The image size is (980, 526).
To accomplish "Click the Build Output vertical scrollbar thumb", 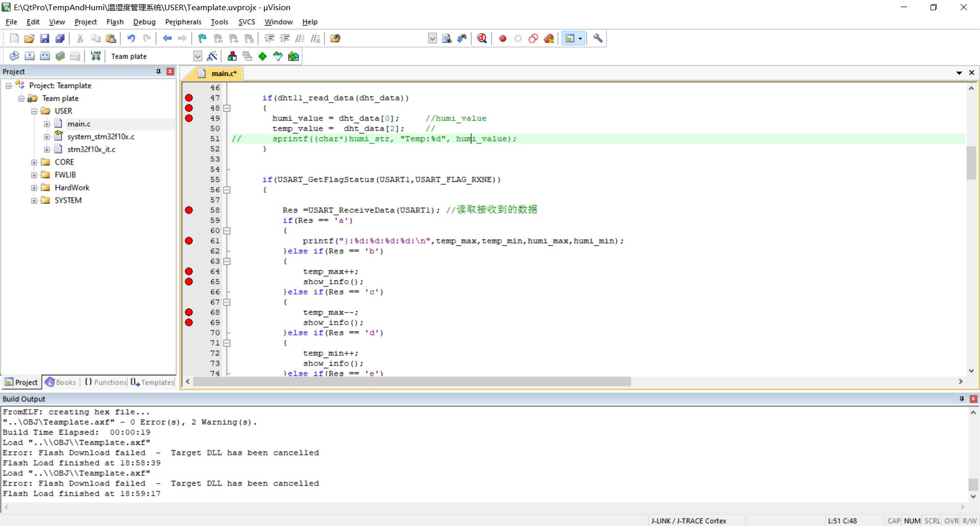I will click(x=973, y=484).
